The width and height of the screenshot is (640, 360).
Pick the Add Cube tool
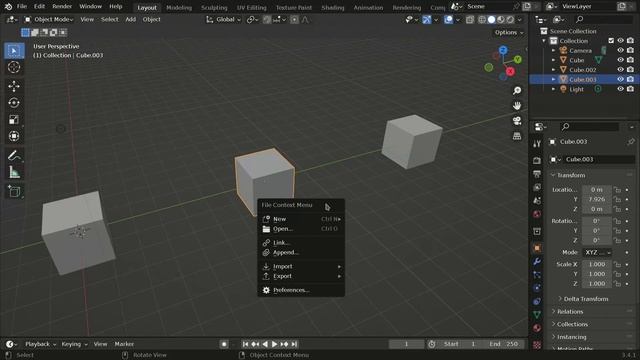pyautogui.click(x=14, y=191)
